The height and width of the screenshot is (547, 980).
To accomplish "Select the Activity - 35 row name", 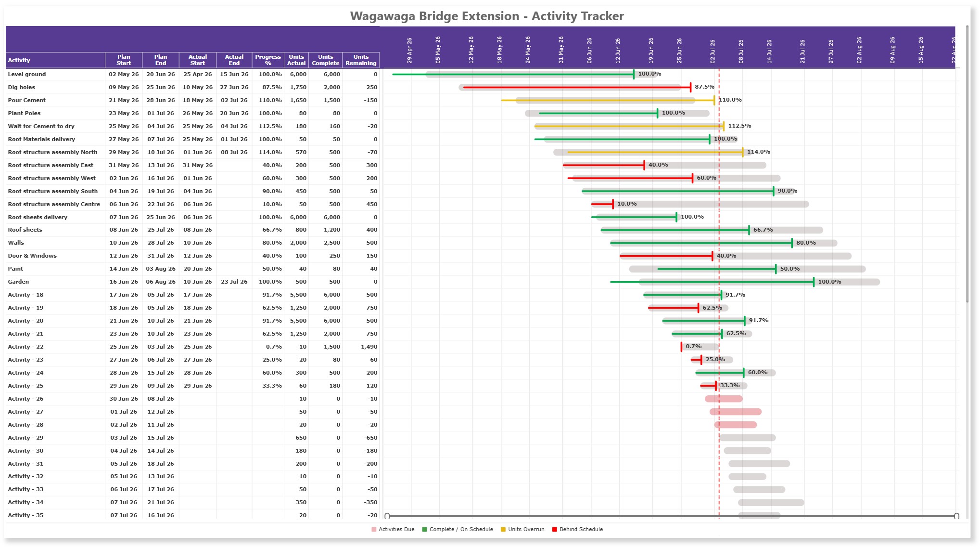I will [25, 515].
